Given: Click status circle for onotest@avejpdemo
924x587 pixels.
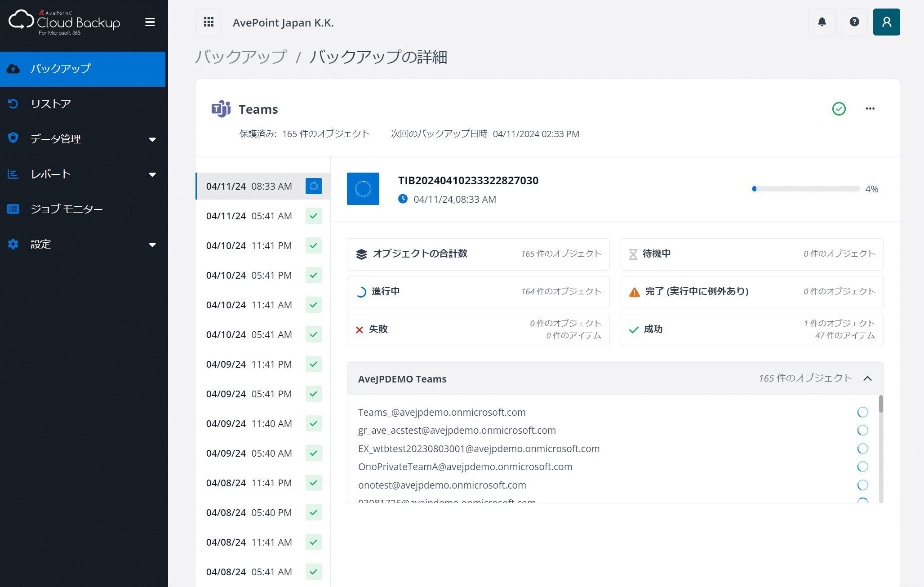Looking at the screenshot, I should point(862,485).
